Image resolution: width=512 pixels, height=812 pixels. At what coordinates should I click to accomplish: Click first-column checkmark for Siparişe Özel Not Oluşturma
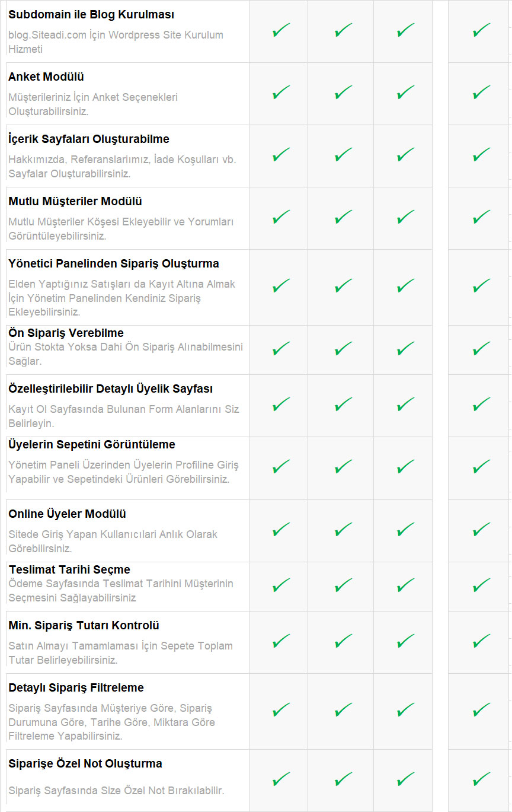pyautogui.click(x=281, y=779)
